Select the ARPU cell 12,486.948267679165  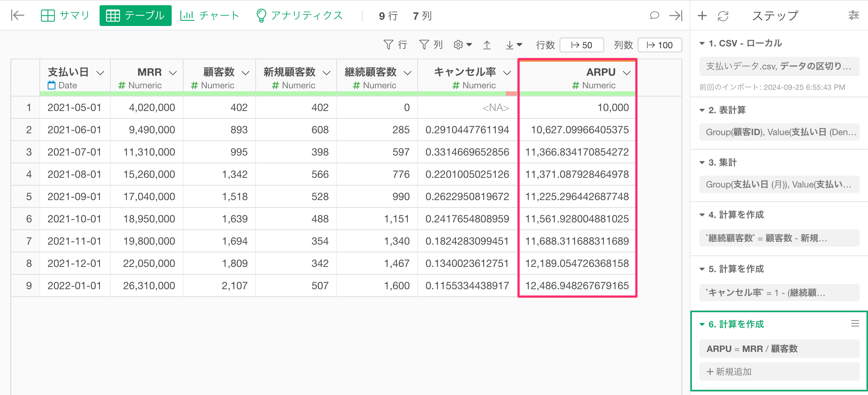point(577,286)
